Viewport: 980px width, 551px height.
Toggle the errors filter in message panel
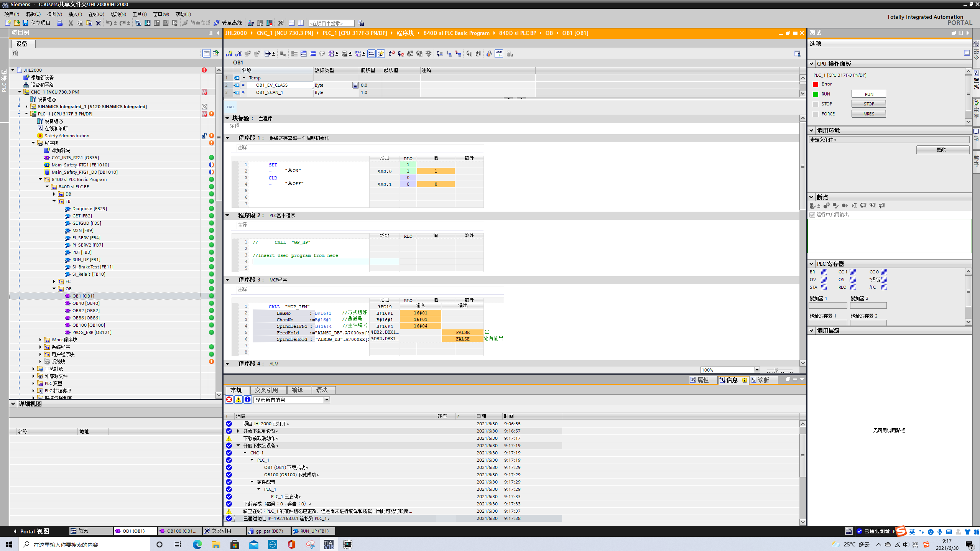coord(229,400)
